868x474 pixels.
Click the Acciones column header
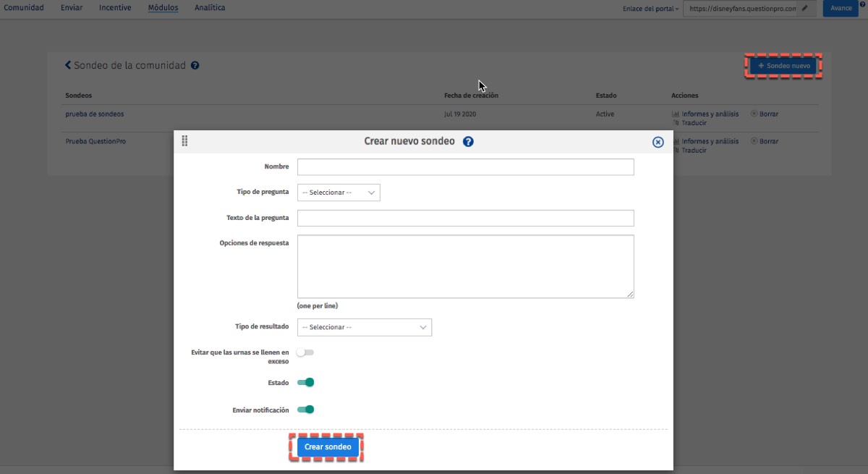click(x=685, y=96)
